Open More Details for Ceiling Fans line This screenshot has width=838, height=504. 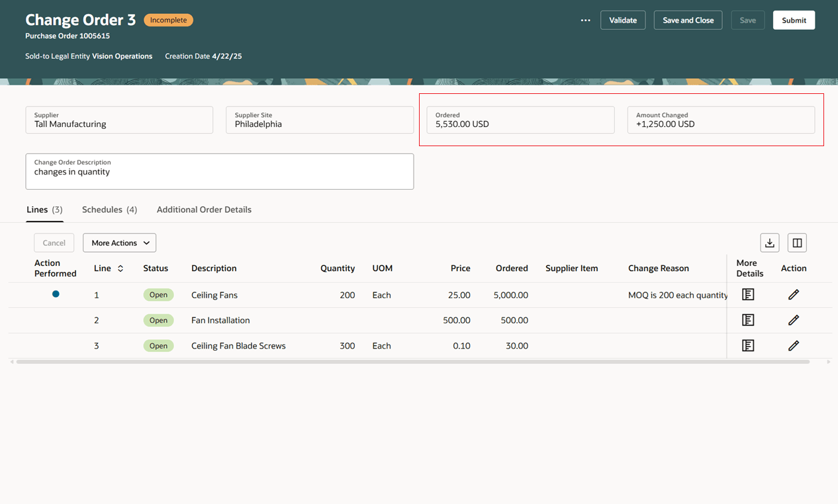tap(748, 294)
